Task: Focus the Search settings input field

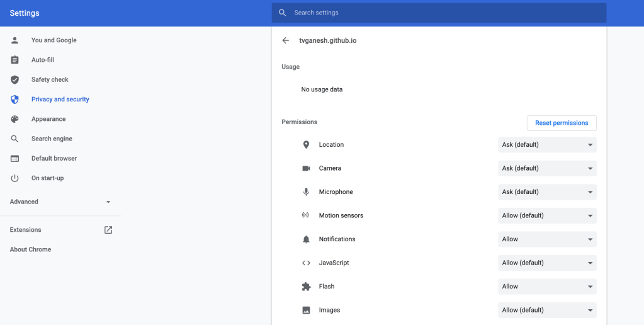Action: click(x=441, y=13)
